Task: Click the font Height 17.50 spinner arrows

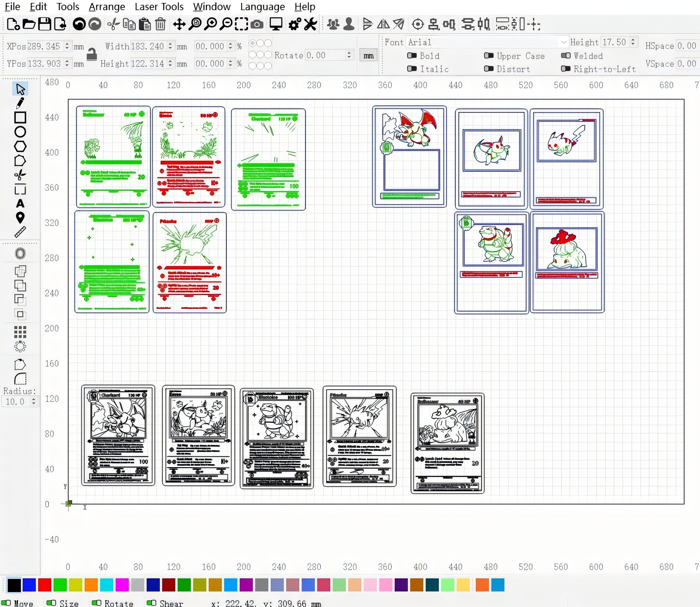Action: click(633, 42)
